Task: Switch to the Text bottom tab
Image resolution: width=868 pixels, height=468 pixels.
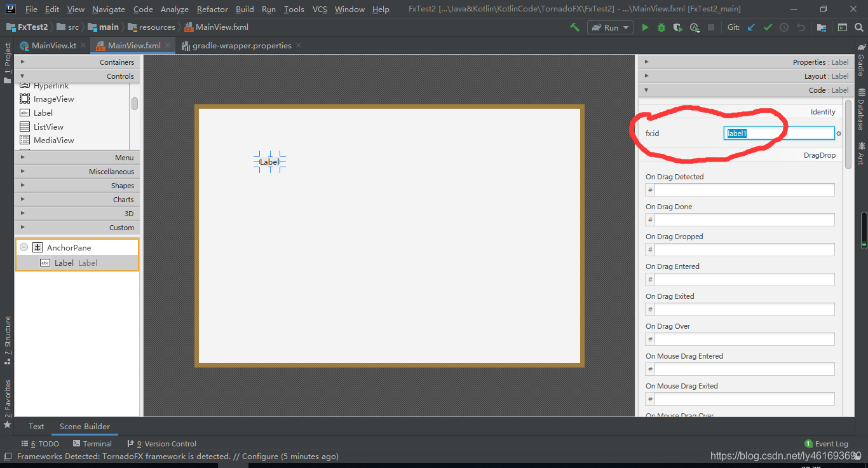Action: click(36, 426)
